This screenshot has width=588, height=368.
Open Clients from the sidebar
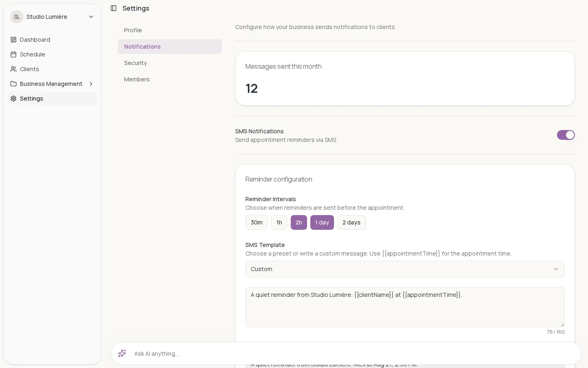pos(52,69)
